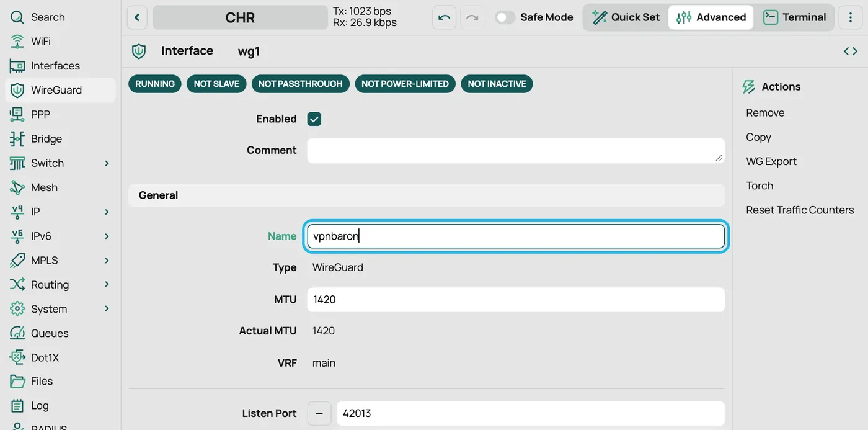Click Remove in Actions panel
Viewport: 868px width, 430px height.
pyautogui.click(x=765, y=113)
